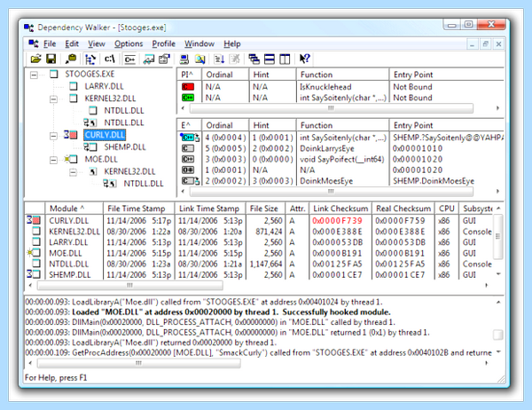532x410 pixels.
Task: Sort imports by PI^ column header
Action: click(x=189, y=75)
